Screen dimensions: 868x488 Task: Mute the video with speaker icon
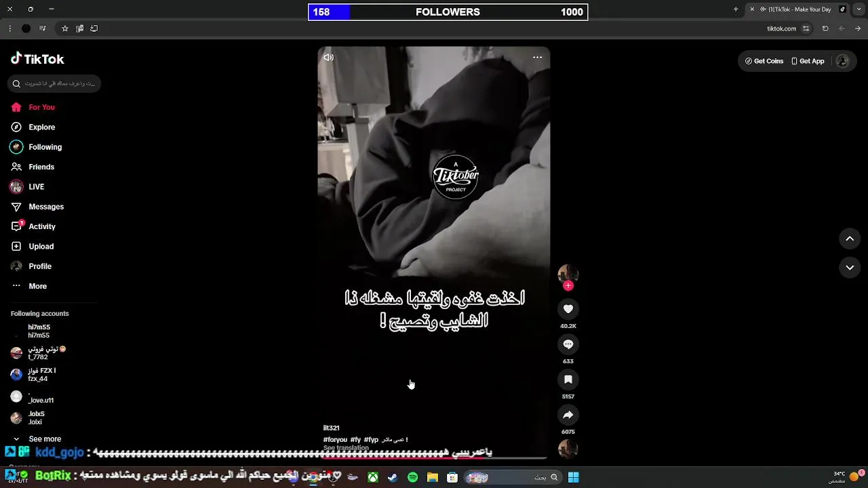[x=328, y=58]
